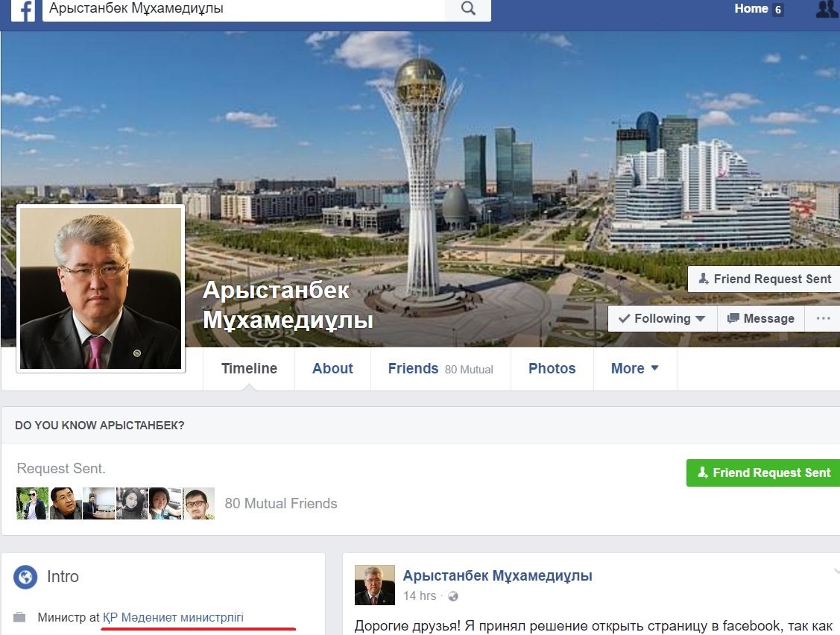
Task: Click the briefcase work icon in Intro
Action: (19, 617)
